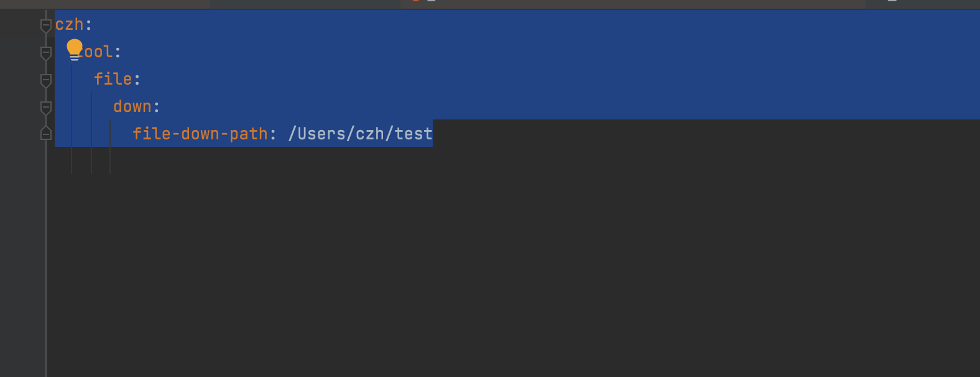The height and width of the screenshot is (377, 980).
Task: Click the colon following file-down-path
Action: (273, 134)
